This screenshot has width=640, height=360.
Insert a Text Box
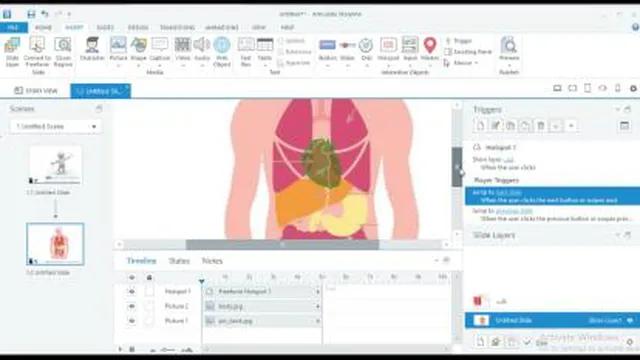point(246,52)
